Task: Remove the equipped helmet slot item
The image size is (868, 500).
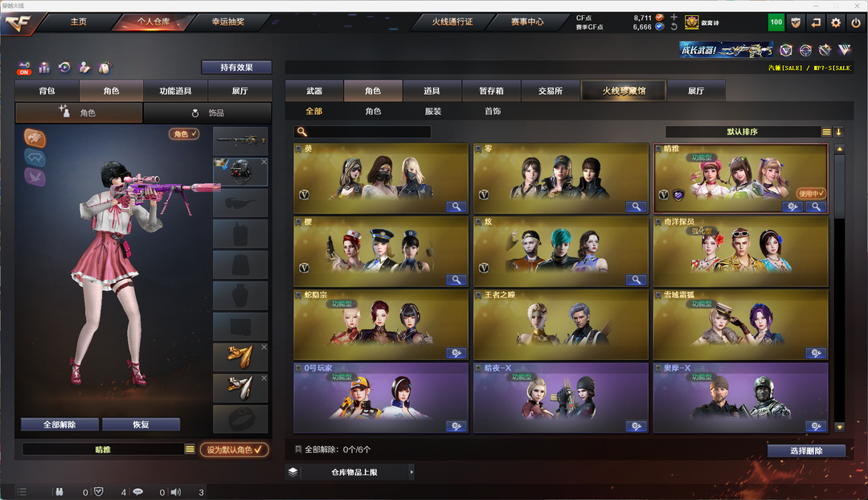Action: click(264, 162)
